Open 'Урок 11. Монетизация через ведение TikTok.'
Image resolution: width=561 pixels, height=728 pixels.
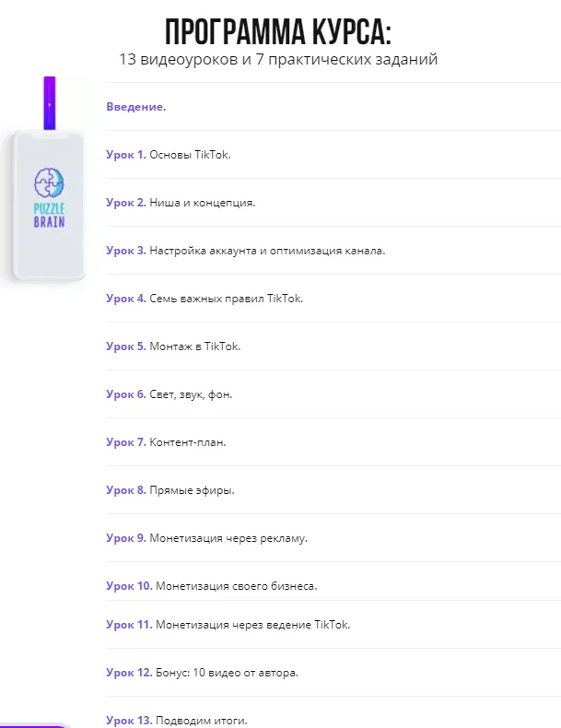(x=228, y=625)
